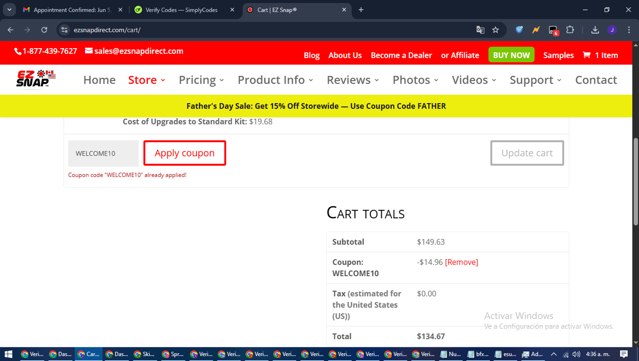The height and width of the screenshot is (361, 639).
Task: Click the or Affiliate link
Action: (460, 55)
